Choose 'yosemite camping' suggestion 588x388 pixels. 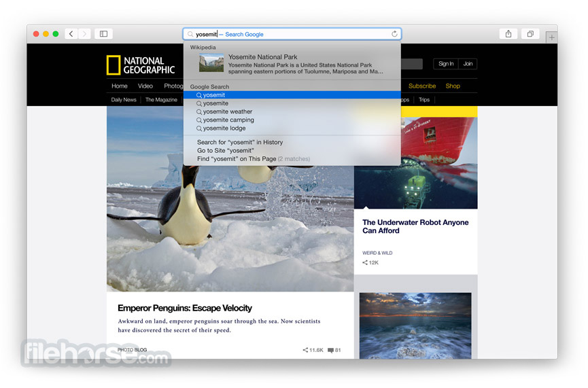292,120
